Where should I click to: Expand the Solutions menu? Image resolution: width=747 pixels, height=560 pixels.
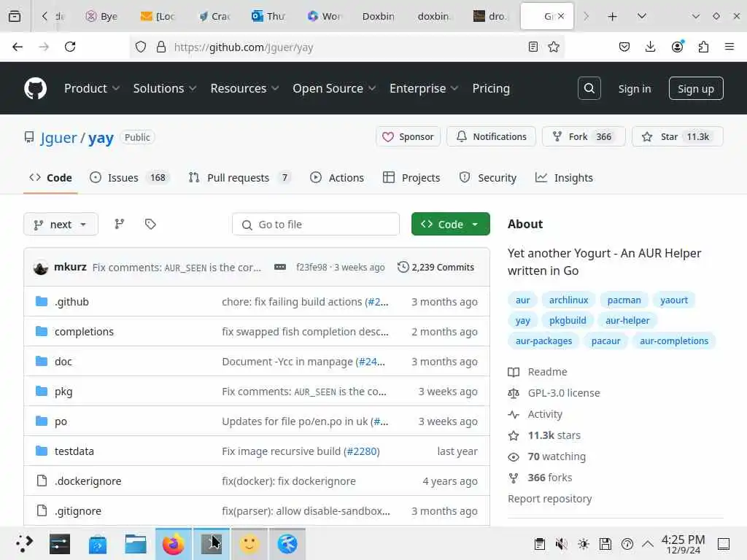click(165, 88)
